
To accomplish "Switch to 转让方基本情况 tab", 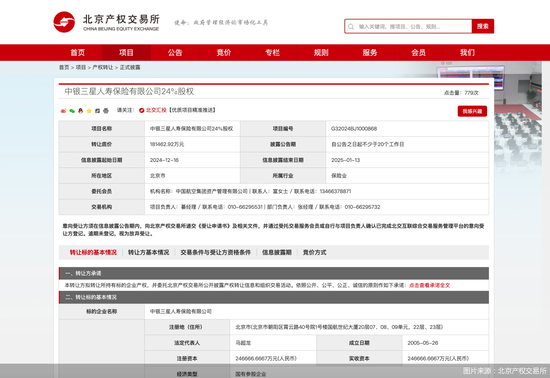I will click(148, 252).
